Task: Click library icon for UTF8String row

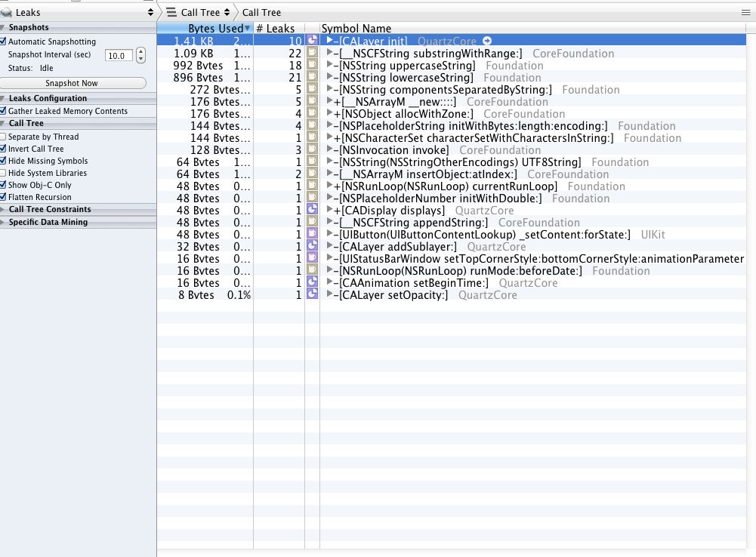Action: pos(313,161)
